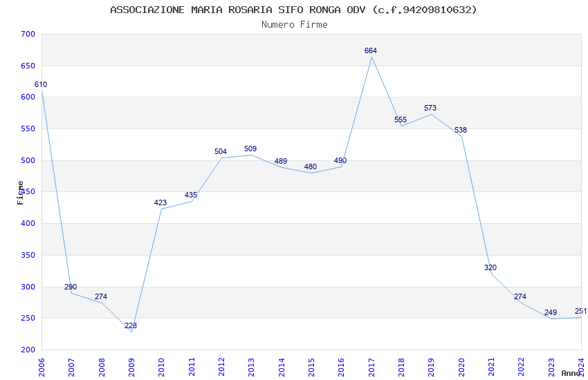This screenshot has height=380, width=588.
Task: Click the x-axis year 2020
Action: tap(461, 367)
